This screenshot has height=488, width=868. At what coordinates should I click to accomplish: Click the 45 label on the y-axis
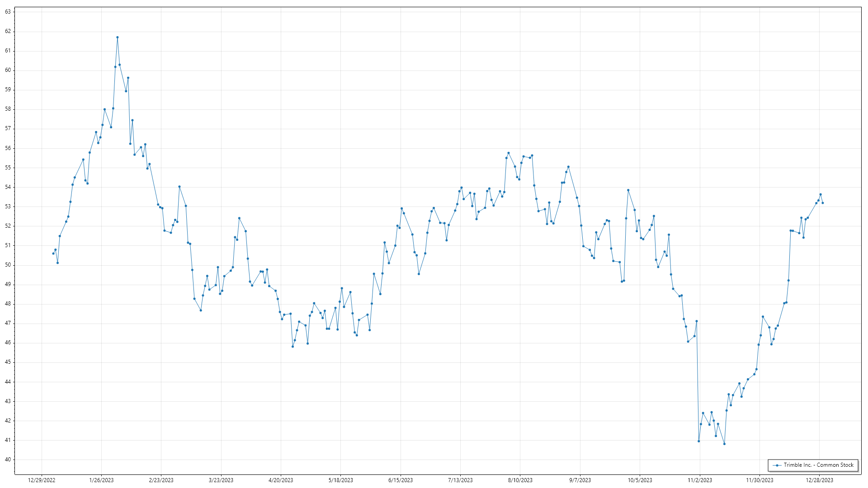[x=8, y=362]
